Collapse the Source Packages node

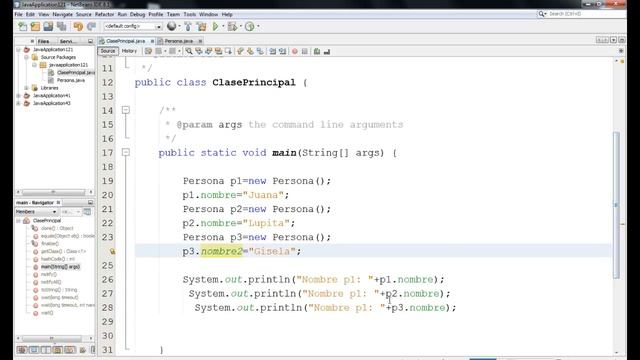[x=27, y=57]
